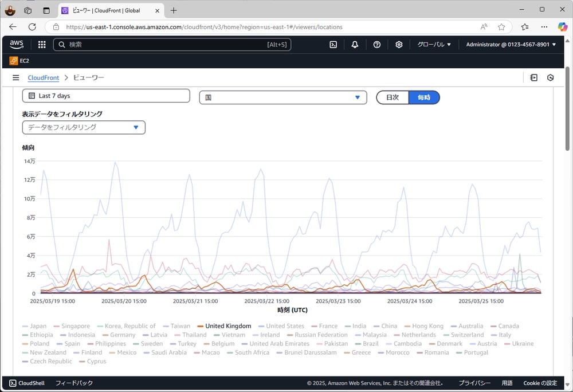Click the browser address bar URL
The image size is (573, 392).
[x=205, y=27]
